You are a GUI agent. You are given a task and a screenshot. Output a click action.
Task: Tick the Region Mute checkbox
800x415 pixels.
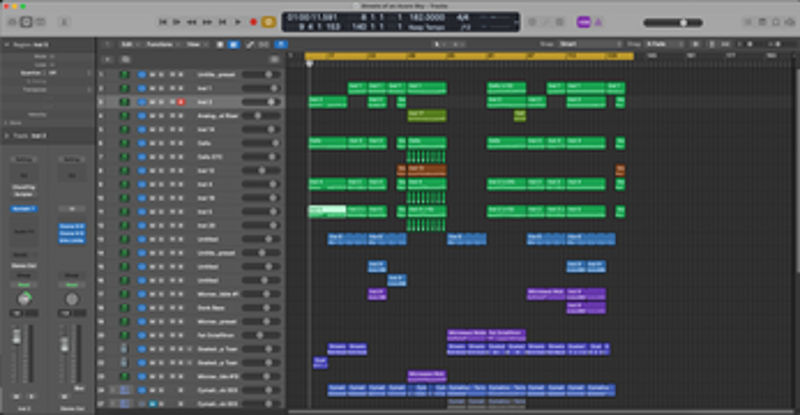[x=52, y=57]
